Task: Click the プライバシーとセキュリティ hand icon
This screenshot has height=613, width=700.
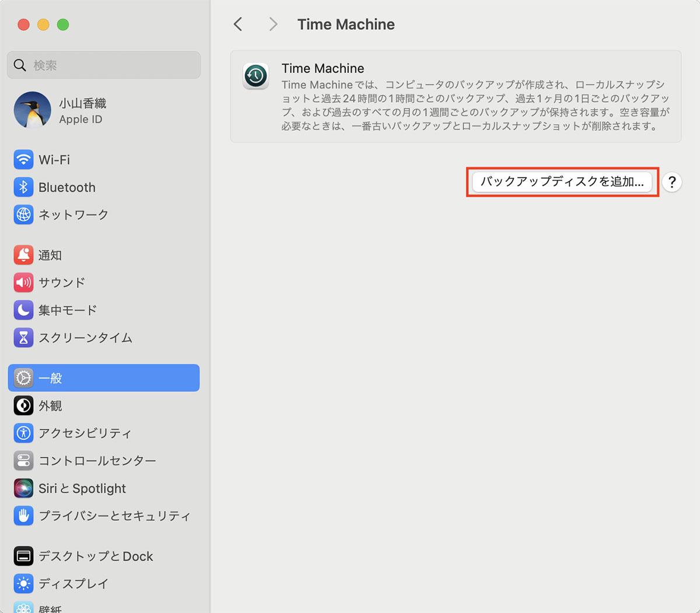Action: pos(23,516)
